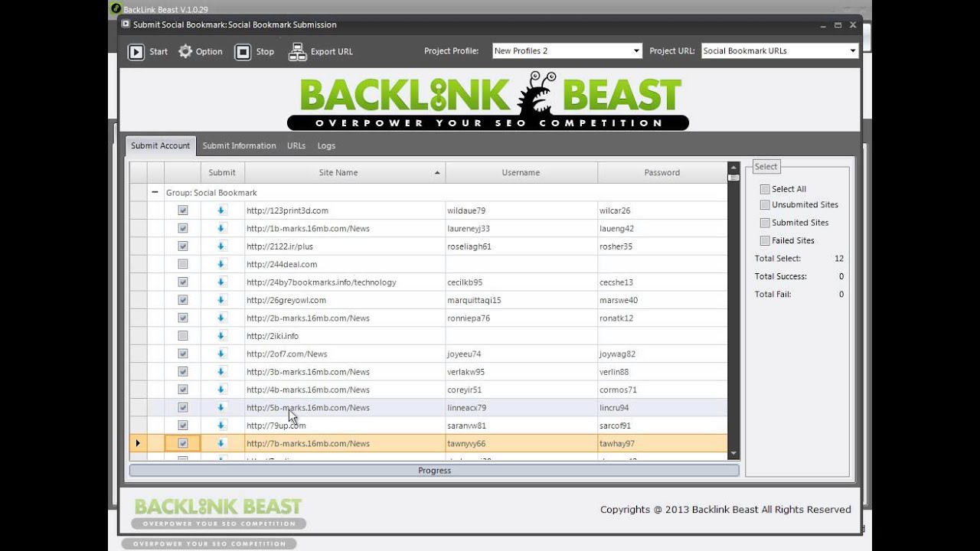Check the 2iki.info row checkbox

tap(183, 336)
